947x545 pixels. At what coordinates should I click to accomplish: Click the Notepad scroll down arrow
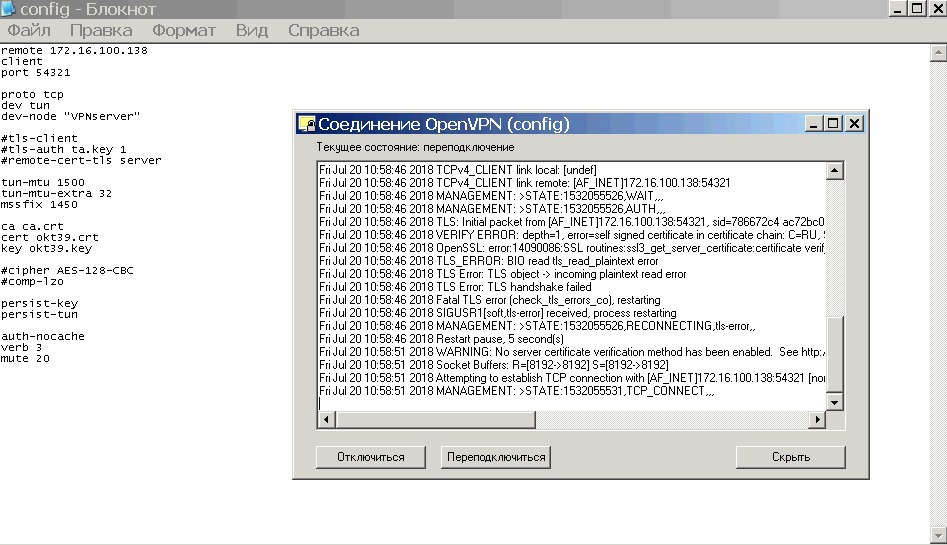[x=938, y=535]
